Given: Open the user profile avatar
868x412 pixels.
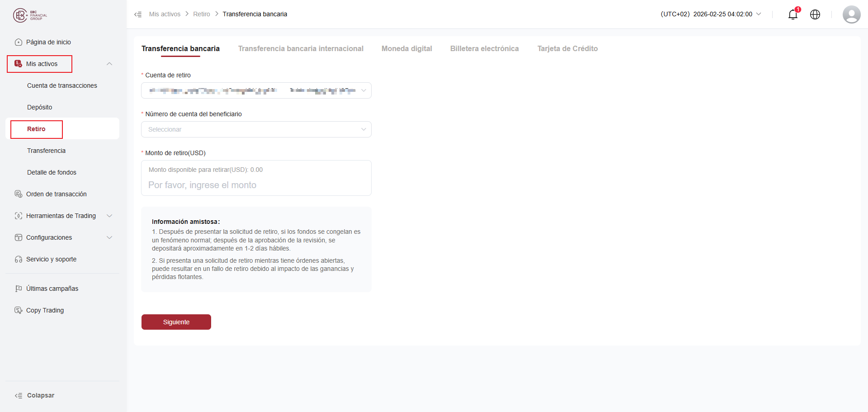Looking at the screenshot, I should point(851,14).
